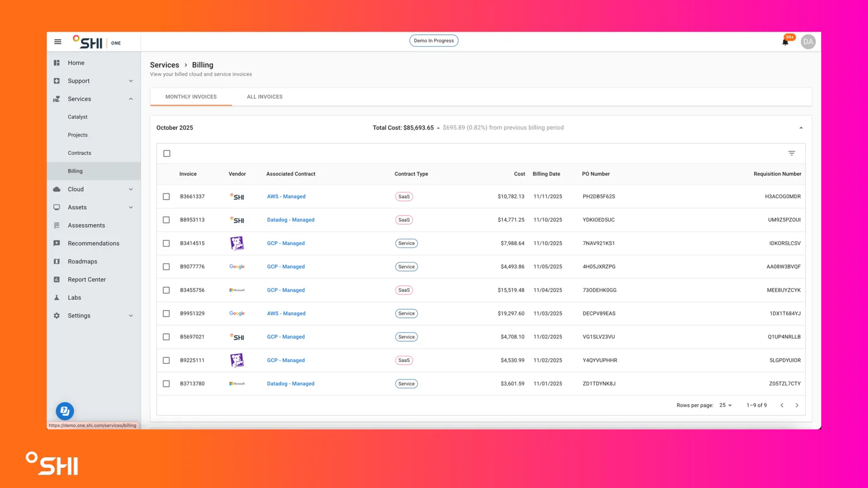Image resolution: width=868 pixels, height=488 pixels.
Task: Open the hamburger menu icon
Action: (x=58, y=42)
